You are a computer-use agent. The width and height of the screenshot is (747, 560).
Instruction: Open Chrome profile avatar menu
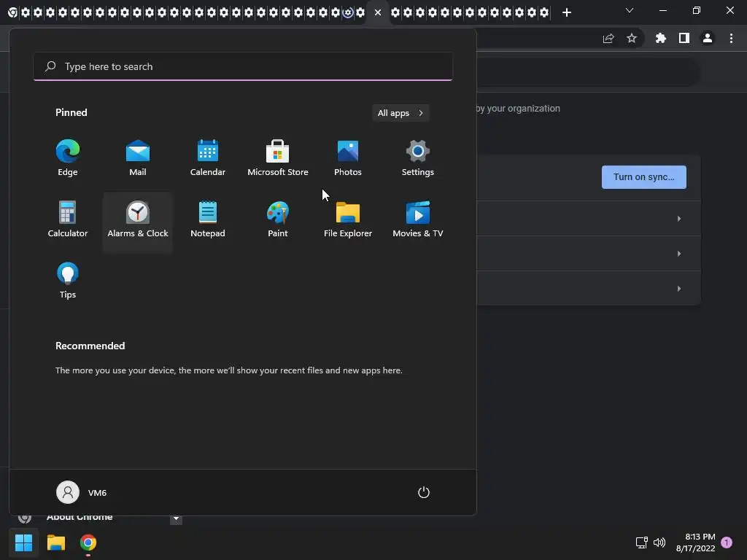point(708,38)
